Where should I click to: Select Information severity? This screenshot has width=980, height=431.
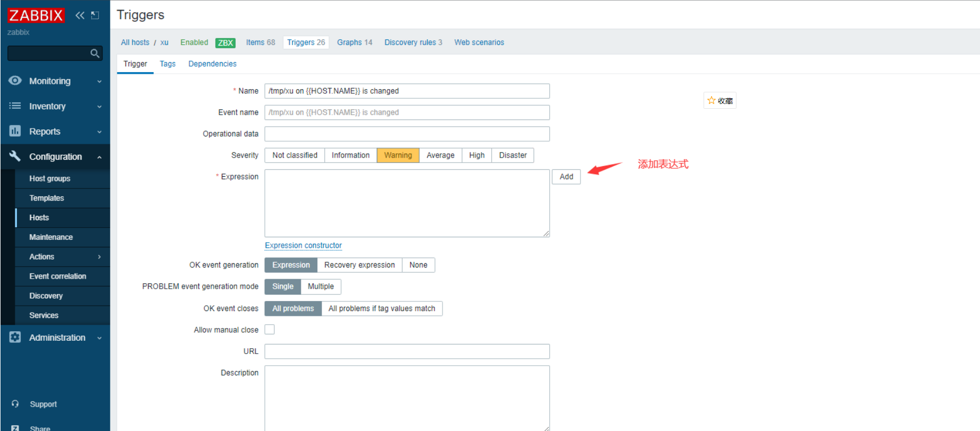click(351, 155)
